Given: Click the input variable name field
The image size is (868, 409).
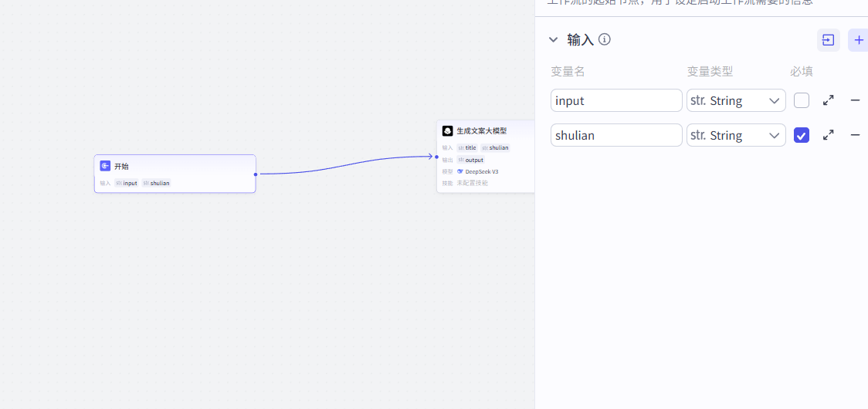Looking at the screenshot, I should [x=616, y=100].
